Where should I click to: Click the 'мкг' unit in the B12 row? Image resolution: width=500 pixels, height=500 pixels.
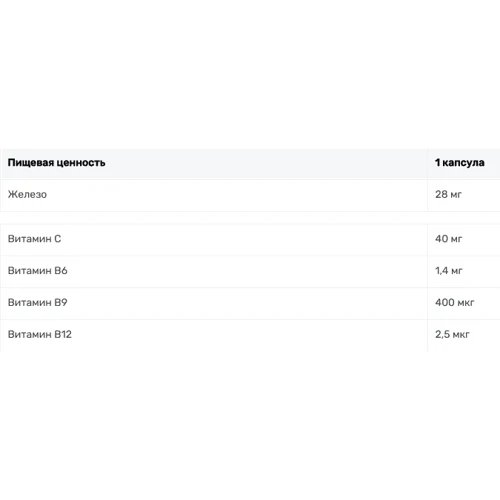click(x=461, y=335)
